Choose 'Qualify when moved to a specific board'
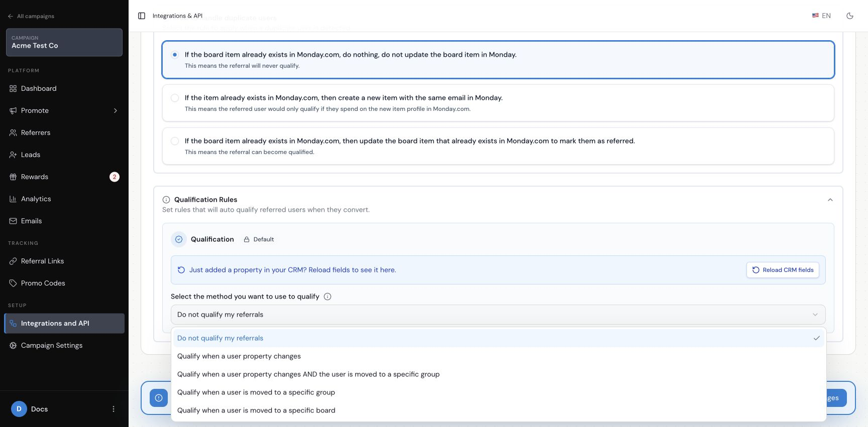The image size is (868, 427). tap(498, 410)
